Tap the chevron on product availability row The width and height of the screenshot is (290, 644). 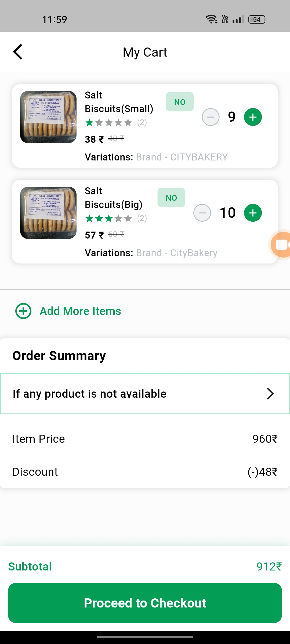(270, 394)
